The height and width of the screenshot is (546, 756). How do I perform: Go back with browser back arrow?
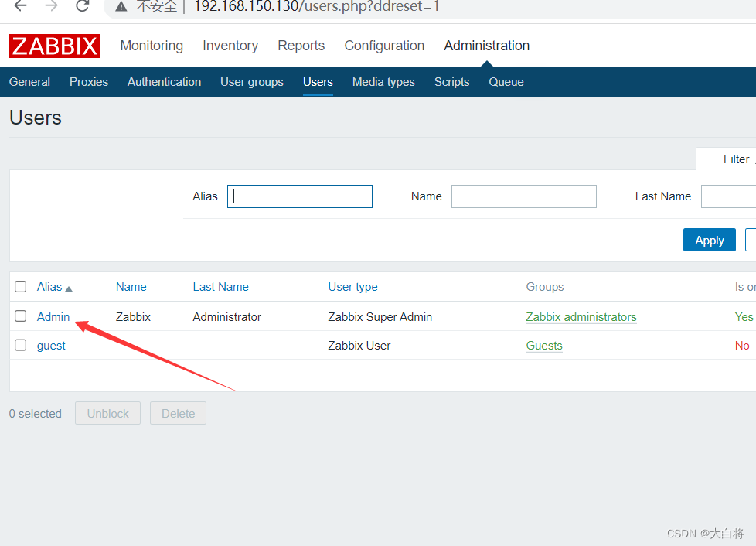[x=21, y=5]
